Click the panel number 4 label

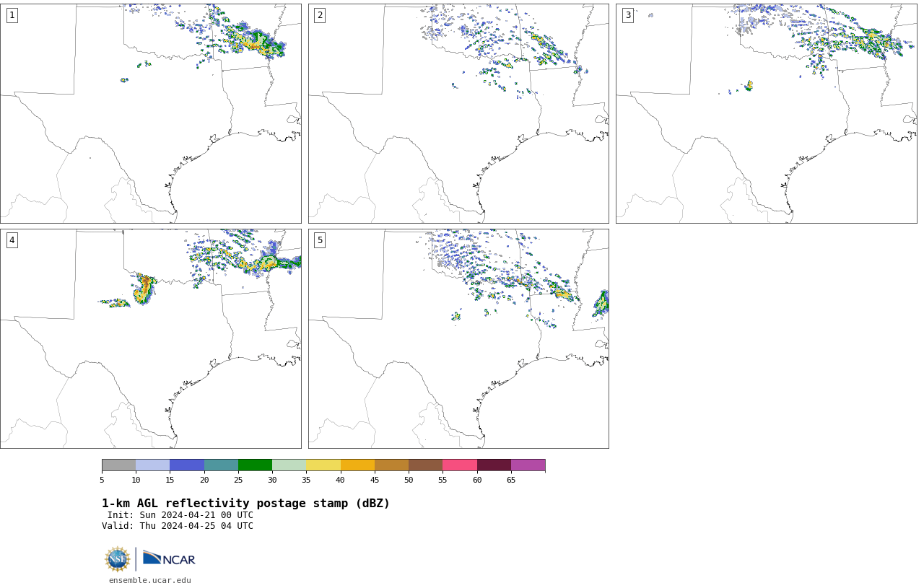(x=12, y=240)
